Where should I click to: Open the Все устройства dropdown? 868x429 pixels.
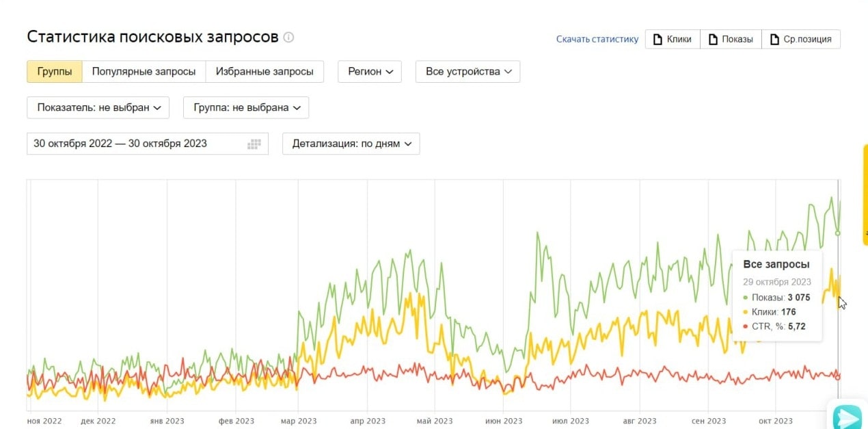(467, 72)
